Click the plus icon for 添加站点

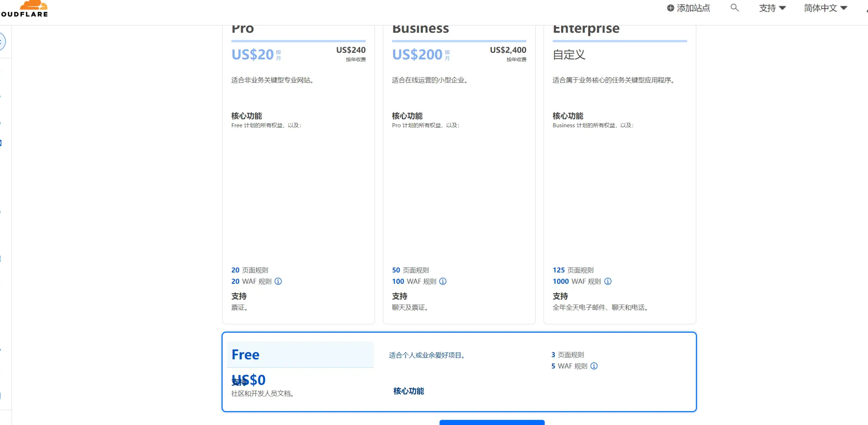670,8
